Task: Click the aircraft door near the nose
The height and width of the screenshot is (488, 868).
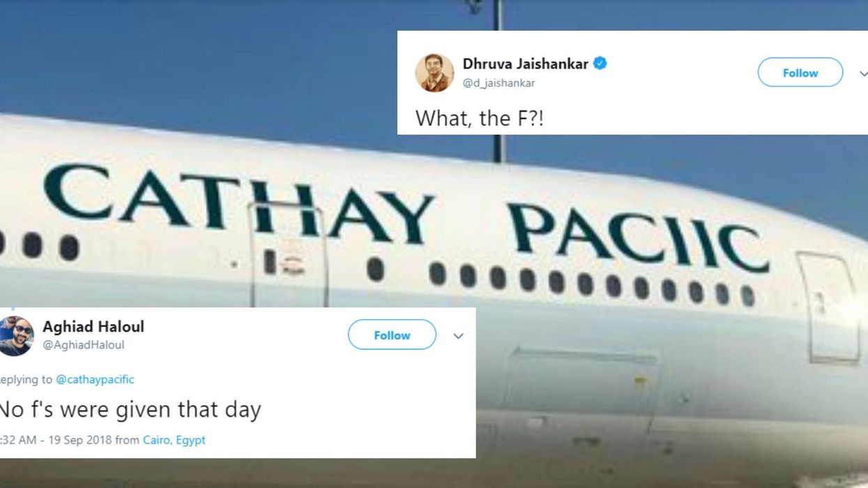Action: (x=828, y=307)
